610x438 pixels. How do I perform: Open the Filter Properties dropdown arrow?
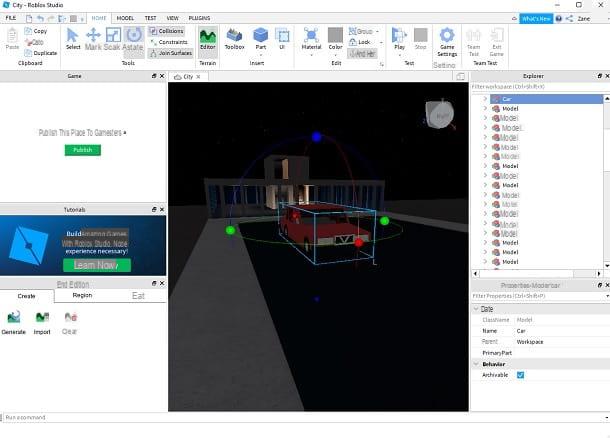[607, 296]
